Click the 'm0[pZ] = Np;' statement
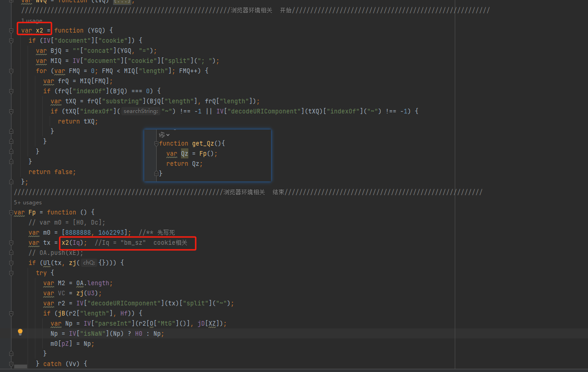The height and width of the screenshot is (372, 588). click(73, 344)
